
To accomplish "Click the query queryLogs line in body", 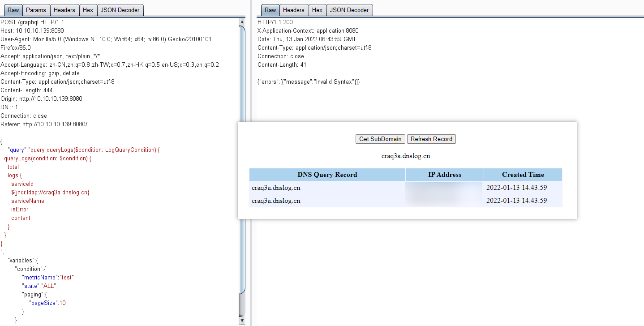I will [x=84, y=150].
